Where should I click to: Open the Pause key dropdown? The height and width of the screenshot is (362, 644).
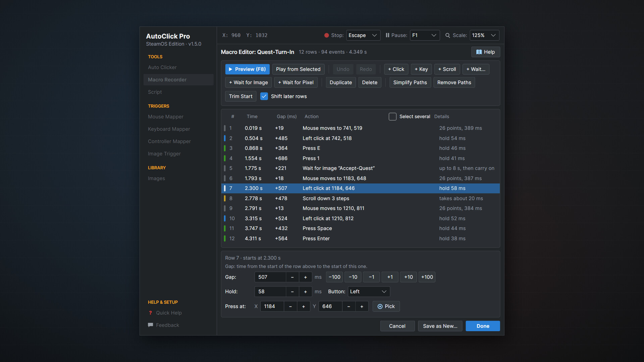[x=424, y=35]
